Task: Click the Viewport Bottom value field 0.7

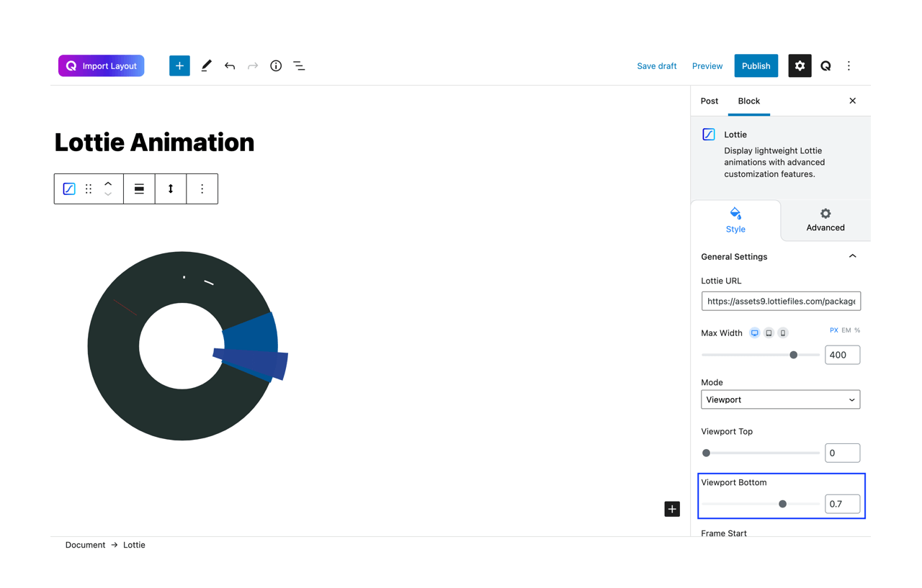Action: tap(843, 504)
